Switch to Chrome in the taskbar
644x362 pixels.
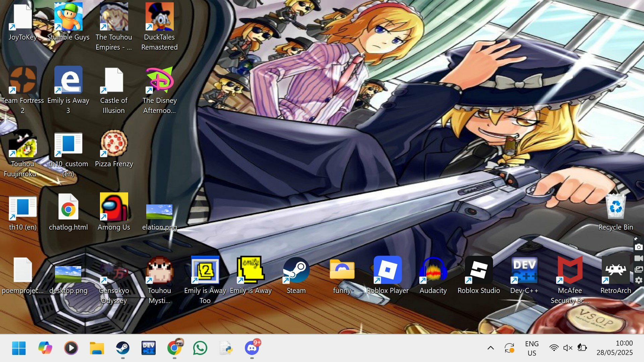tap(175, 348)
